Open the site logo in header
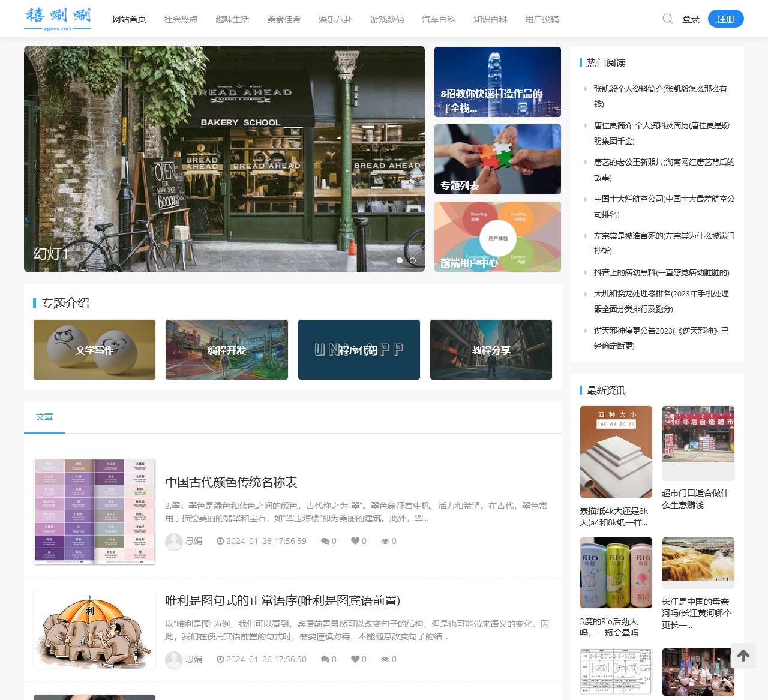768x700 pixels. point(58,19)
